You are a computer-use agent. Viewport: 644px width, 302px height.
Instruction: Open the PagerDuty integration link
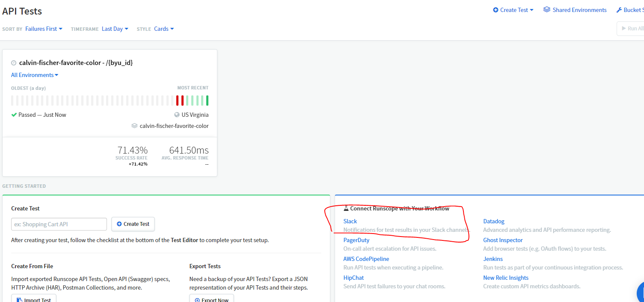tap(356, 240)
